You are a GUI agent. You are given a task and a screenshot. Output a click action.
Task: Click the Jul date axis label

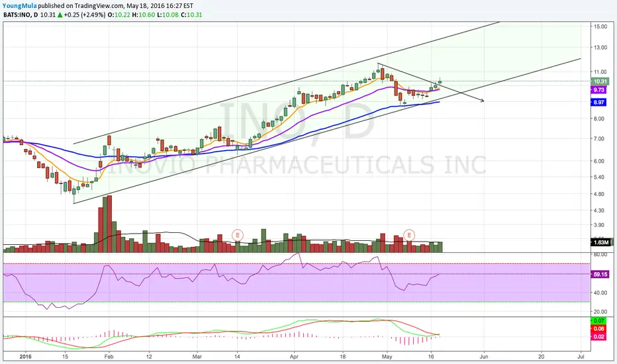[x=581, y=357]
